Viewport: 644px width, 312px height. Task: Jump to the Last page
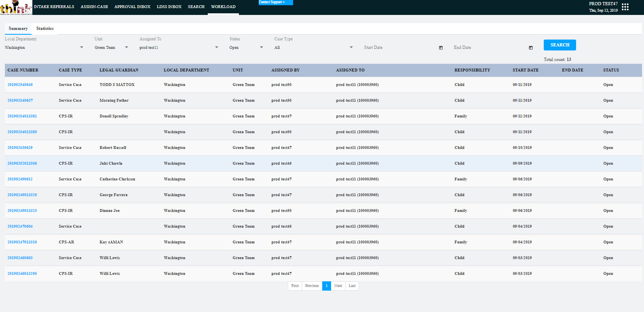(352, 286)
